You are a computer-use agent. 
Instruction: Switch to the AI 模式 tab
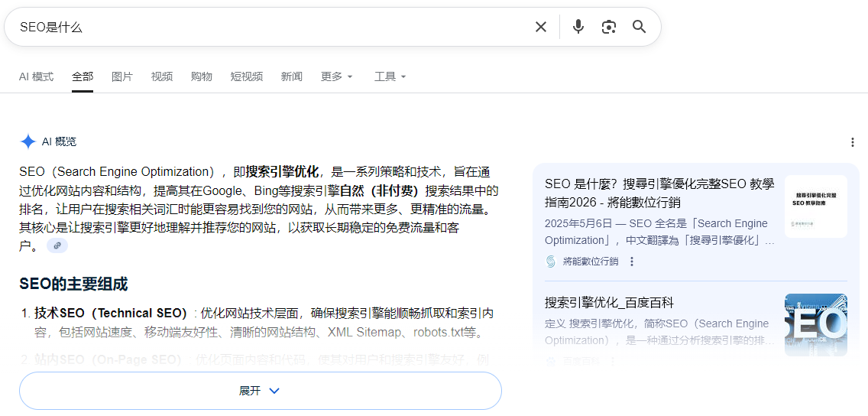click(x=36, y=76)
